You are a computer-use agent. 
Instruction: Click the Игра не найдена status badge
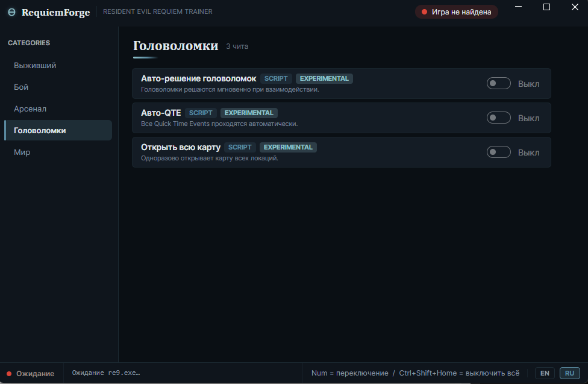click(457, 12)
